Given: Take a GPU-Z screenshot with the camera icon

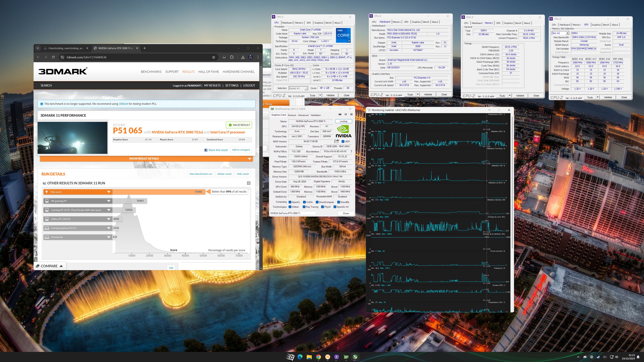Looking at the screenshot, I should point(340,114).
